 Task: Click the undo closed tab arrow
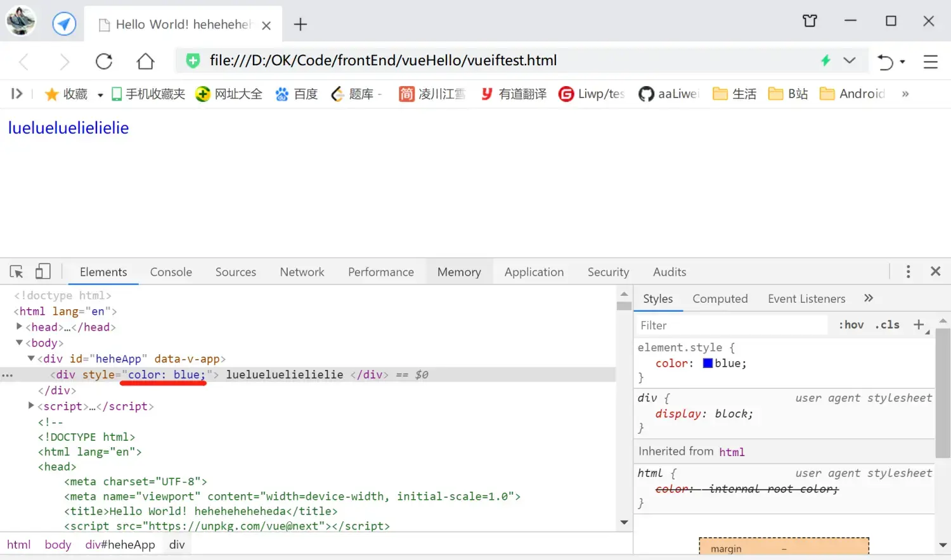pyautogui.click(x=885, y=61)
